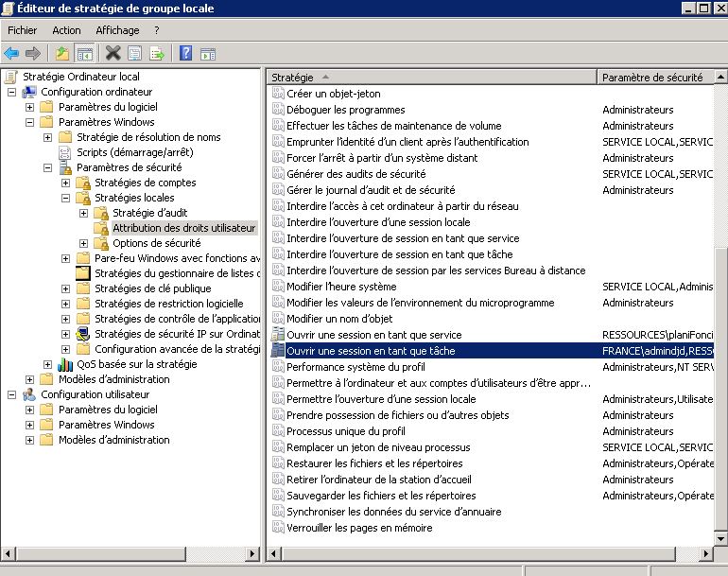The width and height of the screenshot is (728, 576).
Task: Click the show/hide action pane icon
Action: tap(208, 53)
